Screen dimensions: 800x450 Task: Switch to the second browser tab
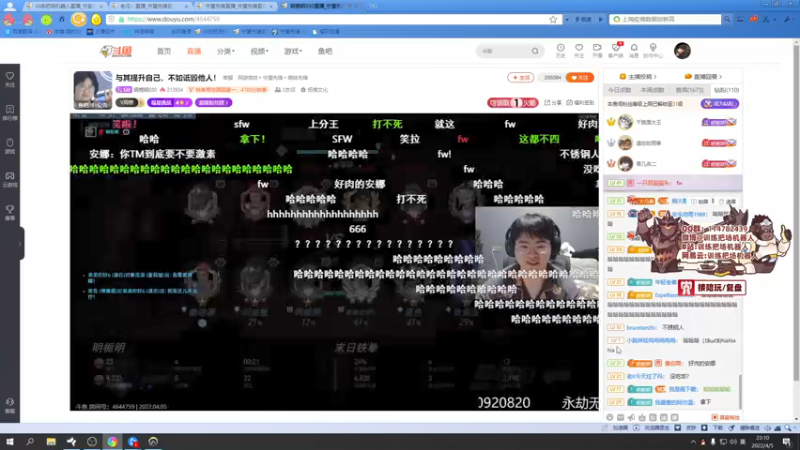(x=148, y=6)
